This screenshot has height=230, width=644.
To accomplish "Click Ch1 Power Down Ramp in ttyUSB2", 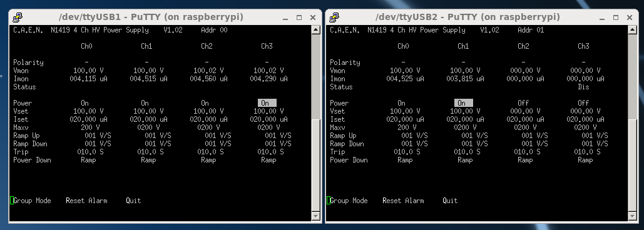I will pos(465,160).
